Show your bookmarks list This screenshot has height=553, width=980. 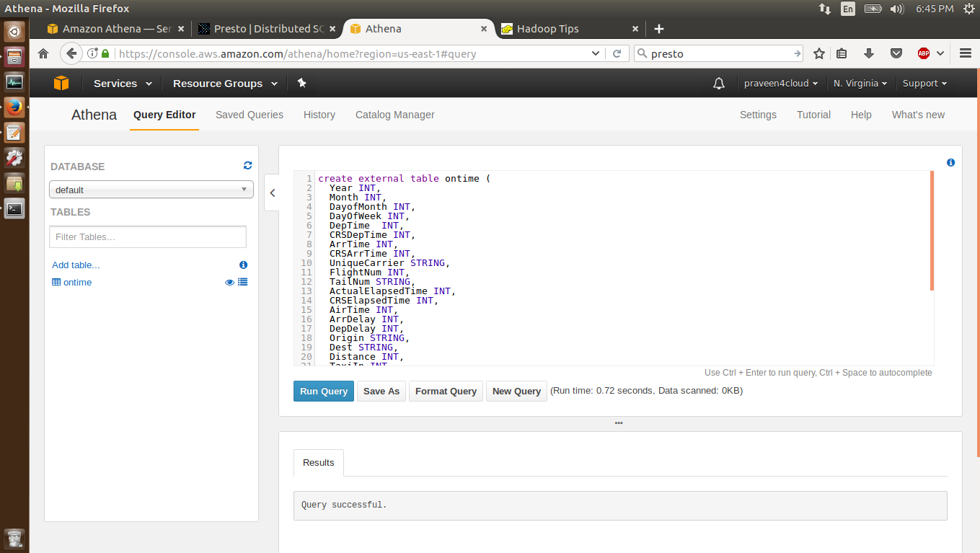coord(842,53)
